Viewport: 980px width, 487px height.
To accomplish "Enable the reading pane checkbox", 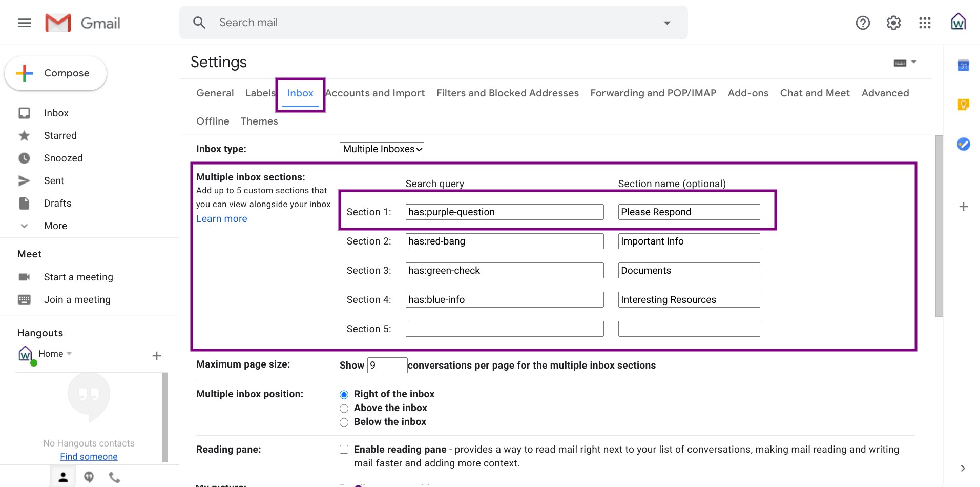I will [x=344, y=449].
